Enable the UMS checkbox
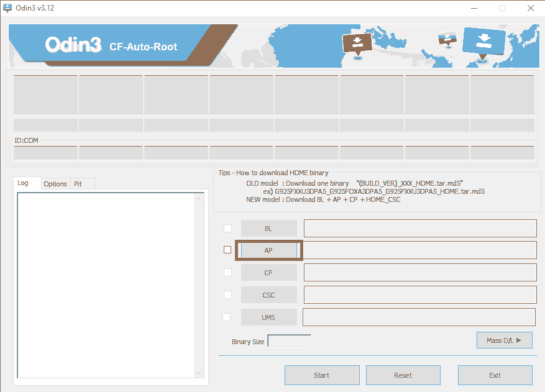 click(x=226, y=317)
